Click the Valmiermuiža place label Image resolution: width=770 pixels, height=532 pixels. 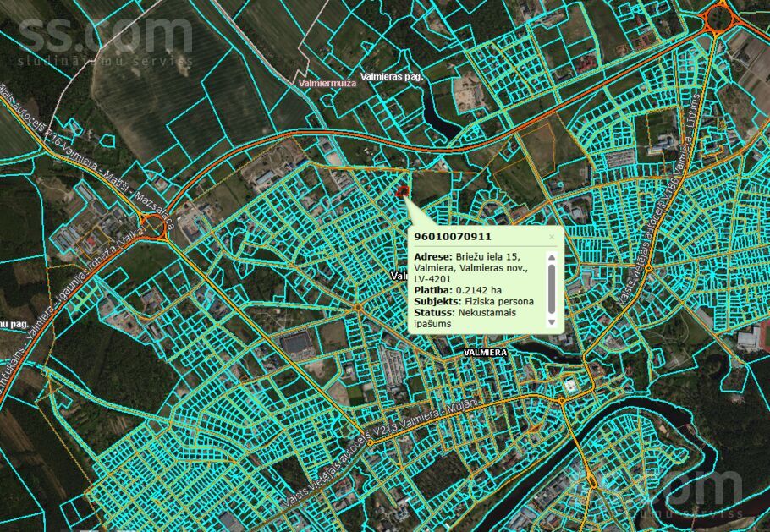click(327, 84)
